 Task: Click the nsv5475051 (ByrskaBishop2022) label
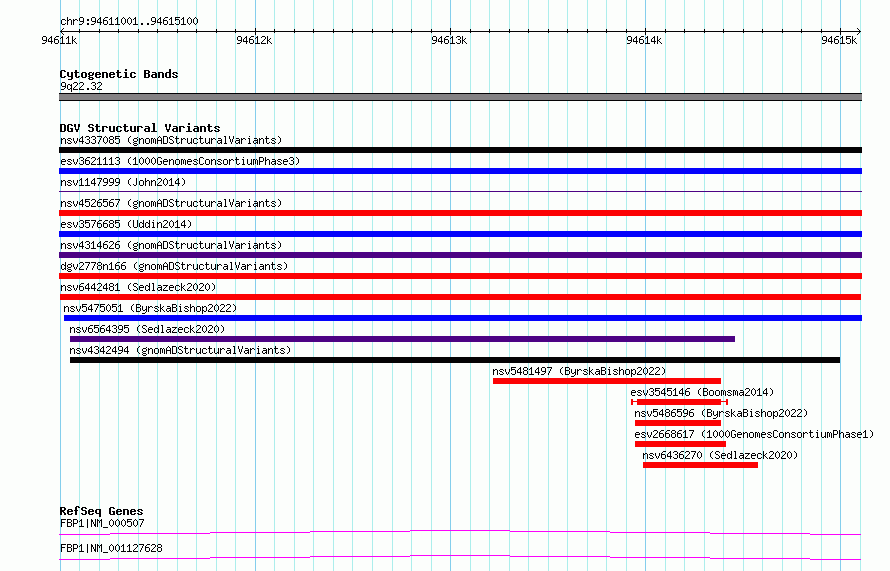click(x=150, y=308)
